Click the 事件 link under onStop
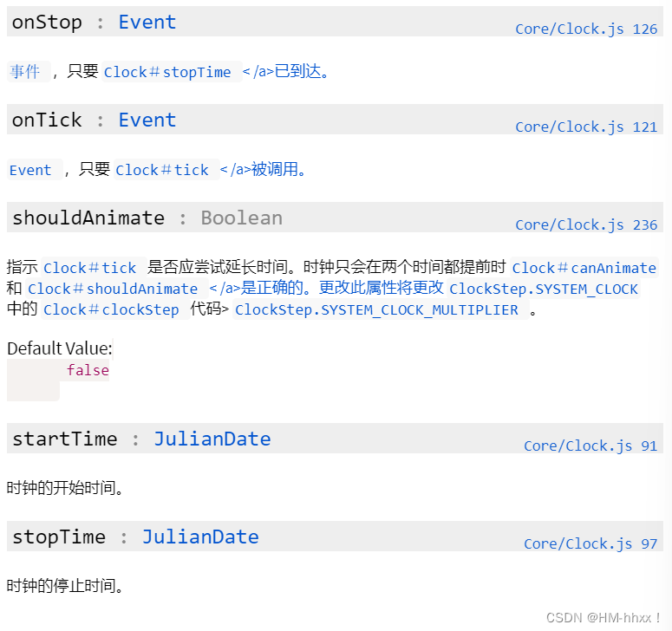Image resolution: width=672 pixels, height=631 pixels. coord(25,72)
